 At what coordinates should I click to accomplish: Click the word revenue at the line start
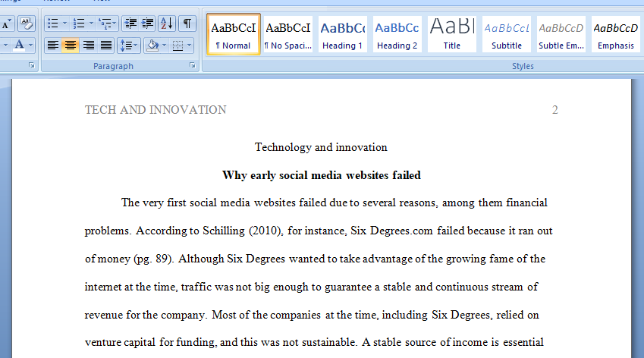pos(105,315)
